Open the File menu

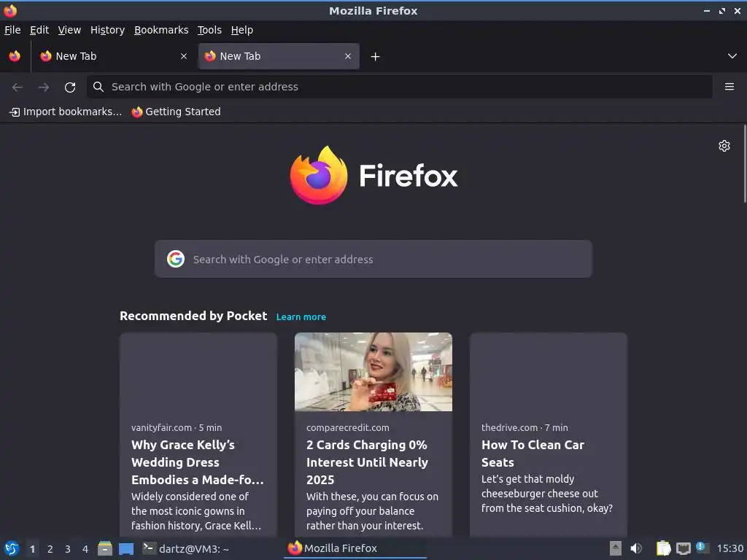coord(12,30)
